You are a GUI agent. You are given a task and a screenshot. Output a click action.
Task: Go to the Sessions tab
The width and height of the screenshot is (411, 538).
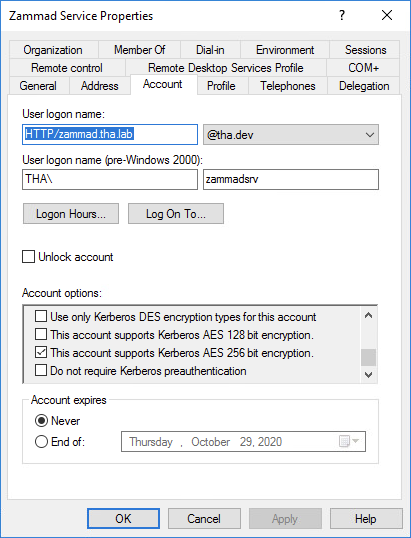pyautogui.click(x=365, y=50)
